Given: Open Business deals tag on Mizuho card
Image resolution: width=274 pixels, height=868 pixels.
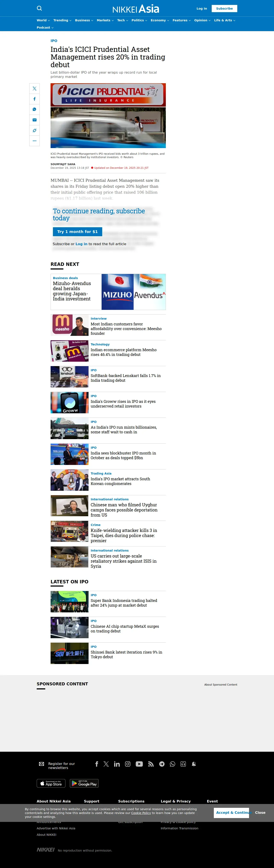Looking at the screenshot, I should [x=65, y=278].
